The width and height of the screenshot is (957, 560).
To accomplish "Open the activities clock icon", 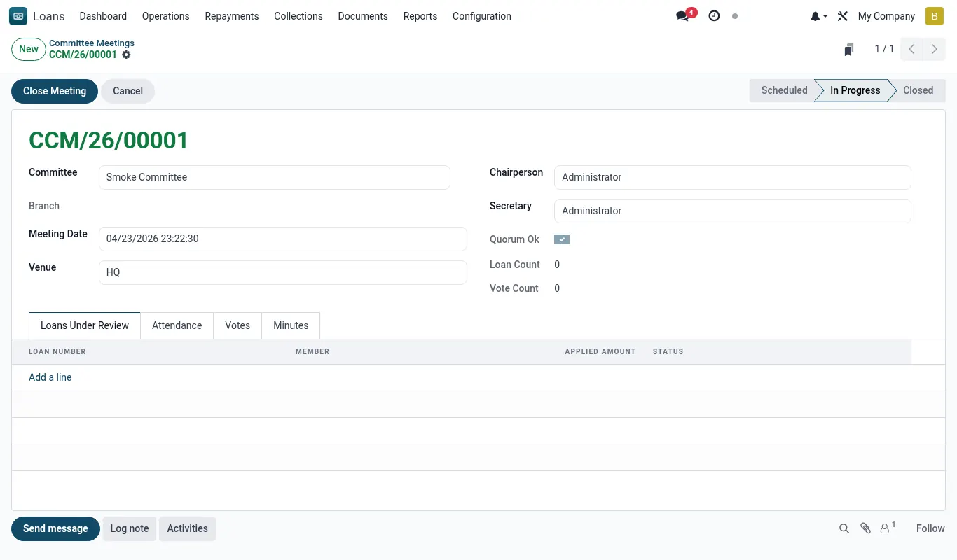I will [x=714, y=15].
